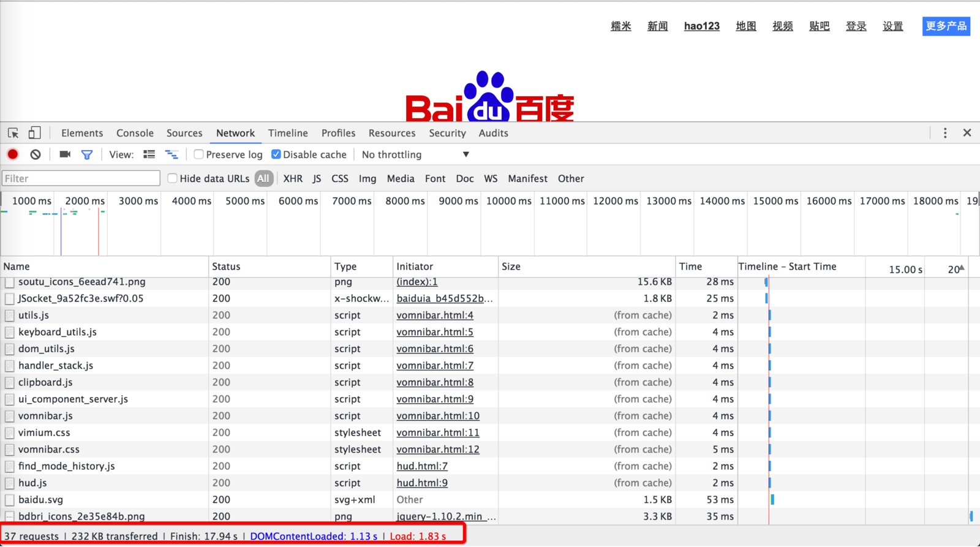This screenshot has width=980, height=547.
Task: Open the Timeline tab
Action: click(x=288, y=133)
